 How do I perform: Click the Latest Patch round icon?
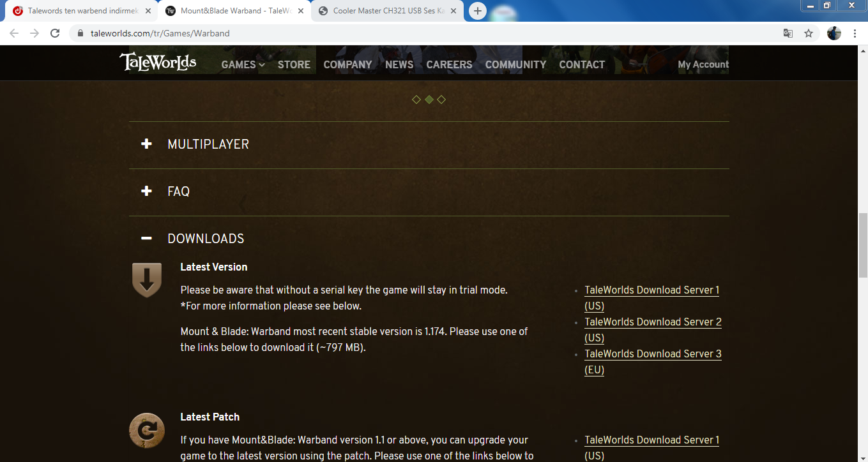[x=146, y=431]
